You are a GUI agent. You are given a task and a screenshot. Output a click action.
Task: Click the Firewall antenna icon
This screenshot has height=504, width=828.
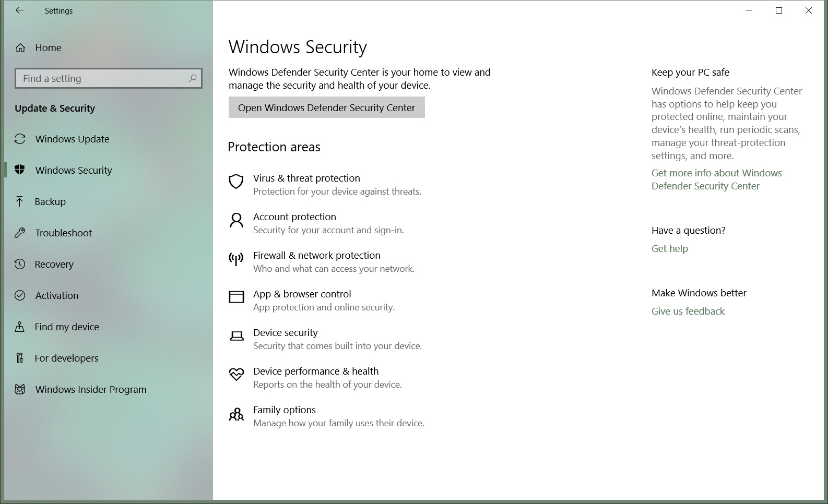click(236, 259)
